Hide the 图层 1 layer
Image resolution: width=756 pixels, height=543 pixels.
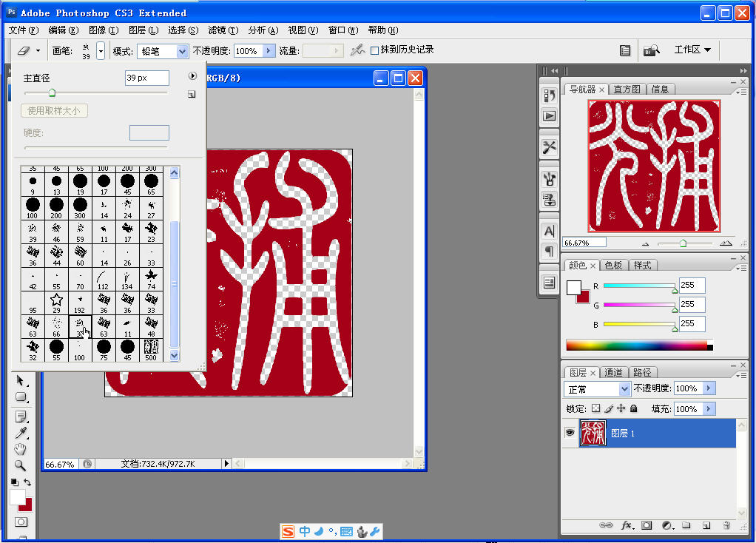pos(569,433)
